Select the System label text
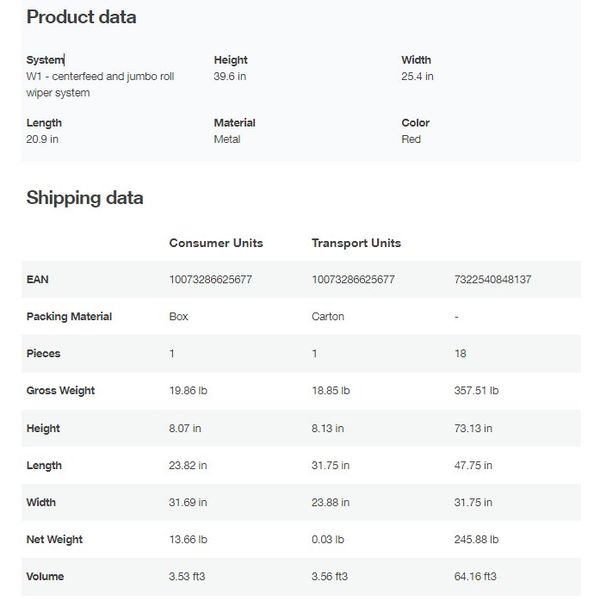600x600 pixels. click(45, 60)
